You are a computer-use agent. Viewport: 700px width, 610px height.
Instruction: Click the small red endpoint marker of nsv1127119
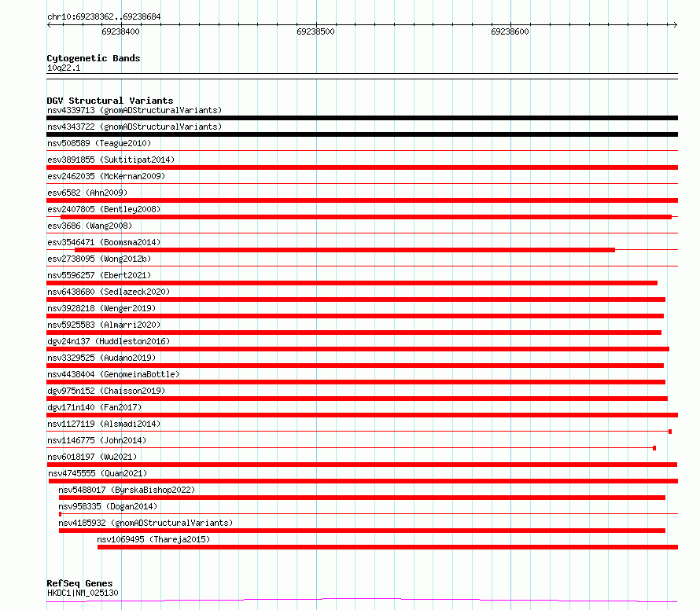670,432
